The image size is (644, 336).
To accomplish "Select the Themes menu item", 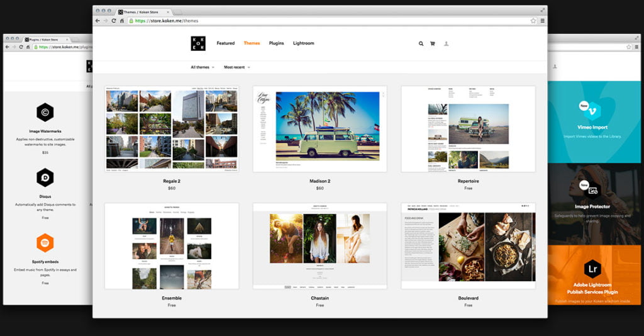I will 252,43.
